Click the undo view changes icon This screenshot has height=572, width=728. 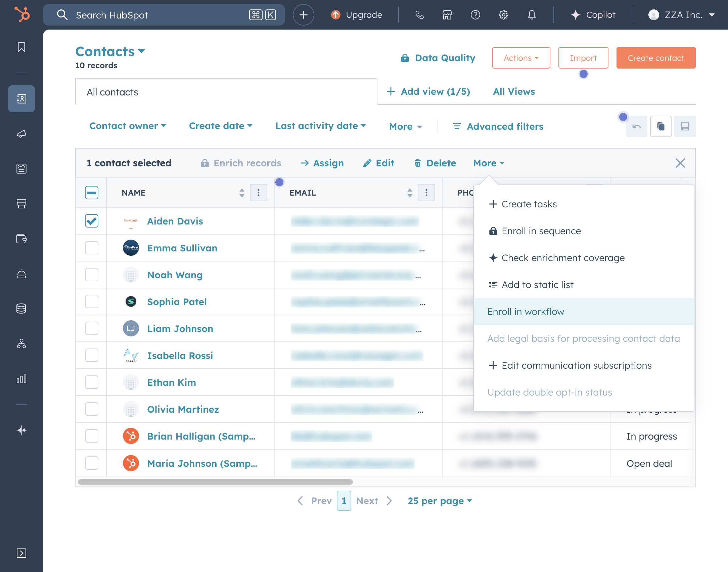[637, 126]
